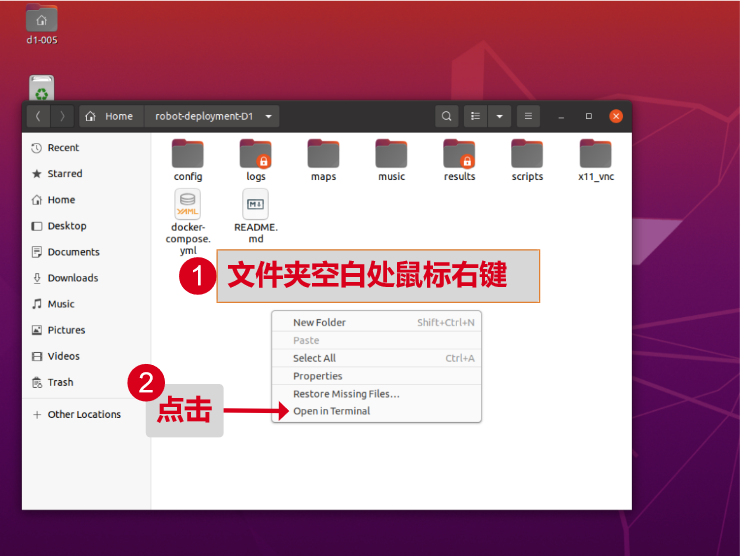Switch to list view using the toolbar icon
The width and height of the screenshot is (742, 556).
pos(476,116)
